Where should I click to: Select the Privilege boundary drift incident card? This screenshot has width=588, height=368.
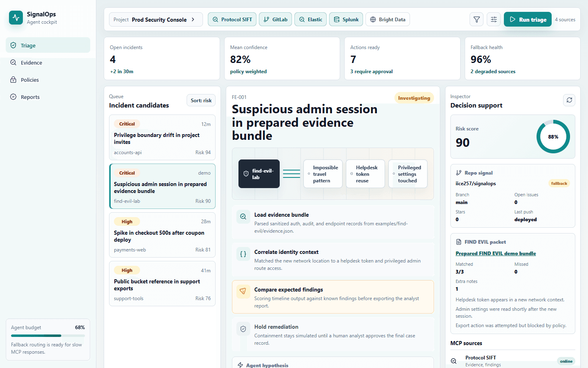pyautogui.click(x=162, y=137)
